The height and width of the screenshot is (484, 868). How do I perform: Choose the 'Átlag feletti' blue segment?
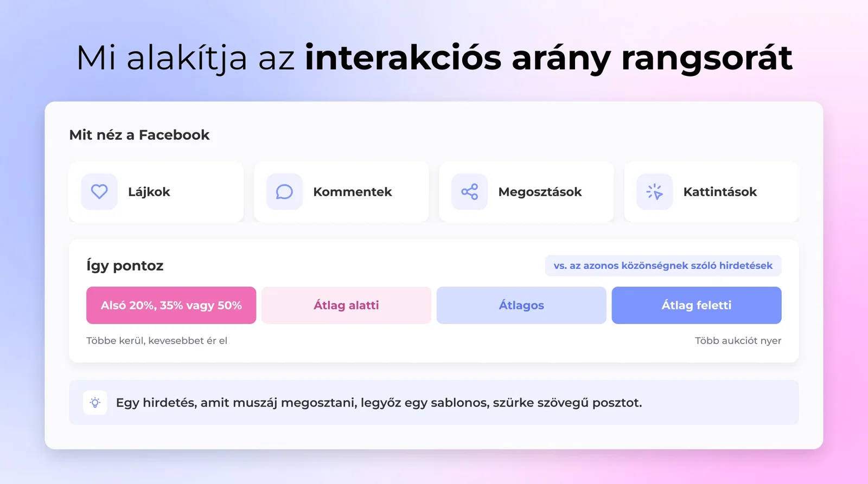pyautogui.click(x=697, y=305)
